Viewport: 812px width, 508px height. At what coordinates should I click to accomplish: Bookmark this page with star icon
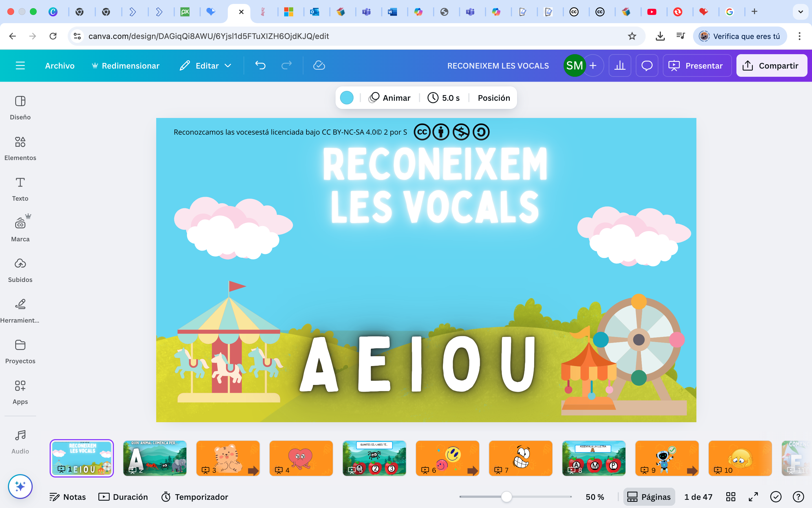(632, 36)
